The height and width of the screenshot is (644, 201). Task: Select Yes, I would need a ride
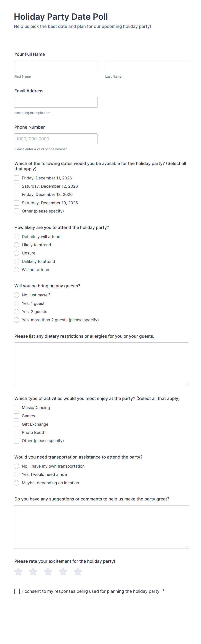16,474
